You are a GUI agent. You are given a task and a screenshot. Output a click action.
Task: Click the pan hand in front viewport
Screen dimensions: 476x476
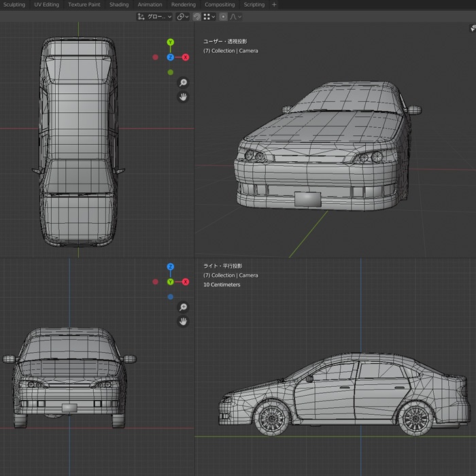click(x=183, y=322)
